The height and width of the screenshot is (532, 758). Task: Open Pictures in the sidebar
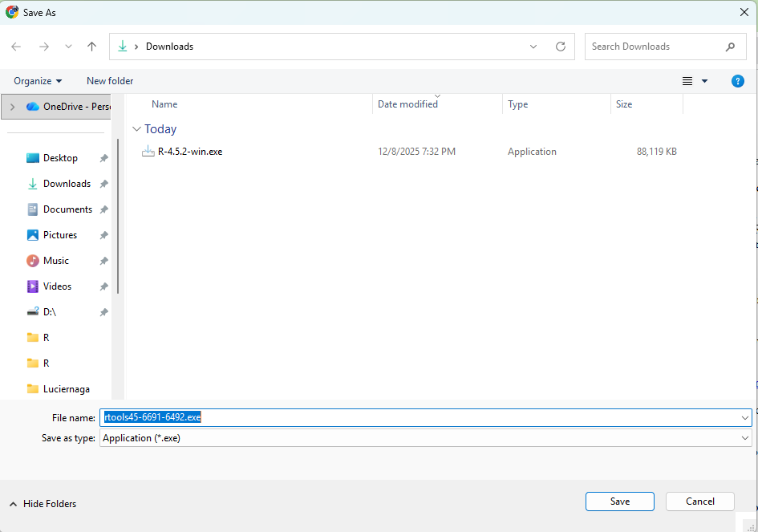[60, 235]
